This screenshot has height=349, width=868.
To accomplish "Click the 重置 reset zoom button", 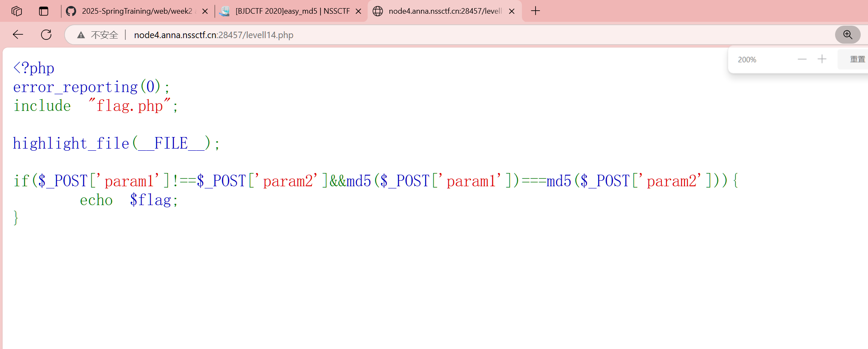I will coord(857,60).
